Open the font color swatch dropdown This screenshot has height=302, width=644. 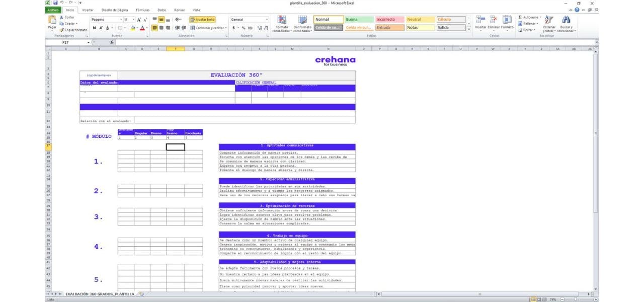click(x=147, y=29)
